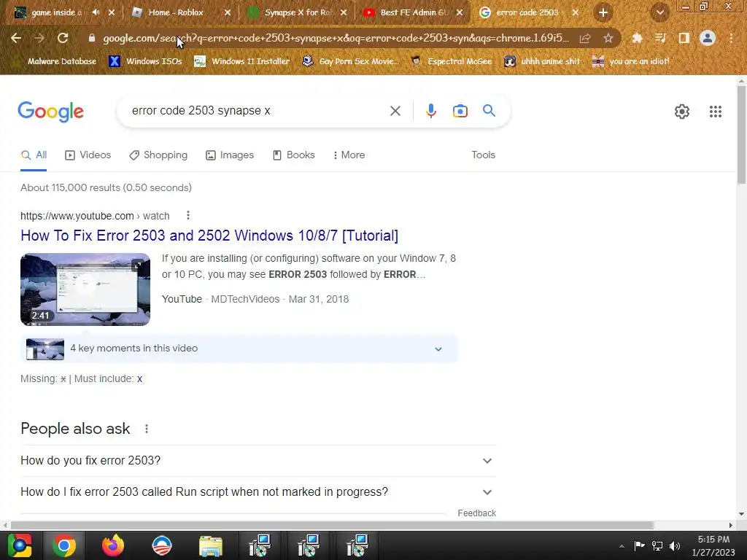Open File Explorer from the taskbar

point(211,545)
